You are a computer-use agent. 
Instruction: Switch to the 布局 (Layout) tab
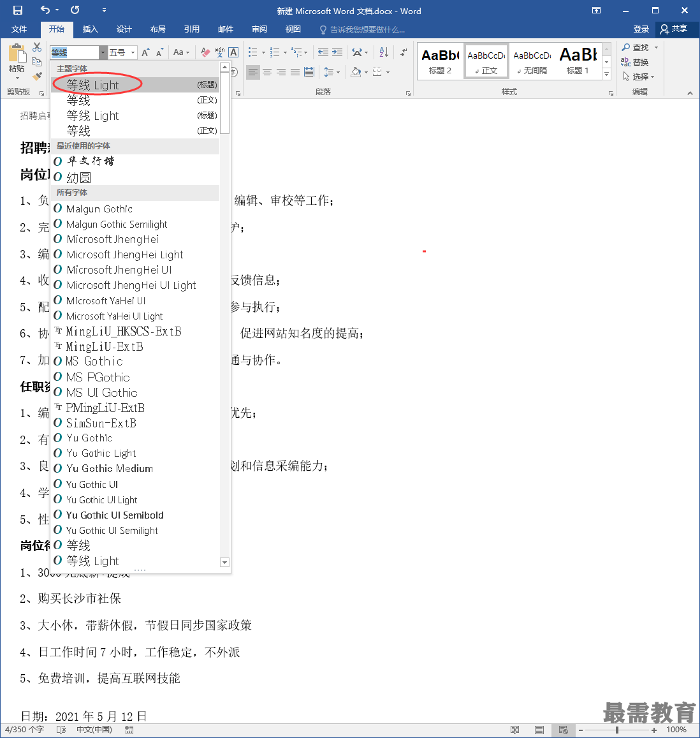point(158,29)
